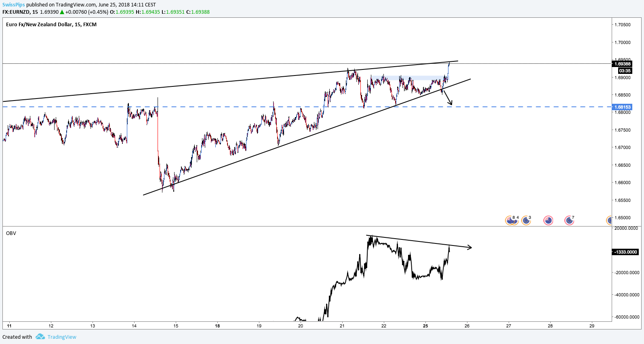The height and width of the screenshot is (344, 644).
Task: Click the low value L:1.69351
Action: tap(173, 12)
